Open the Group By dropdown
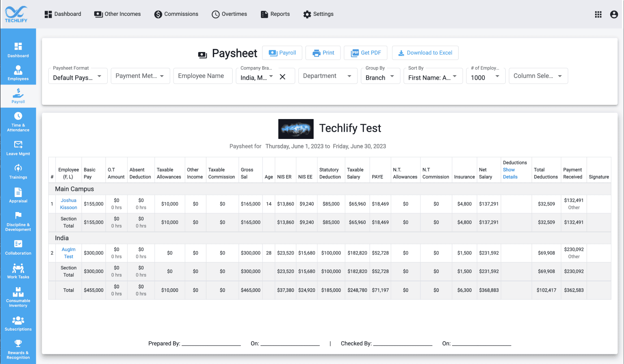 coord(380,77)
